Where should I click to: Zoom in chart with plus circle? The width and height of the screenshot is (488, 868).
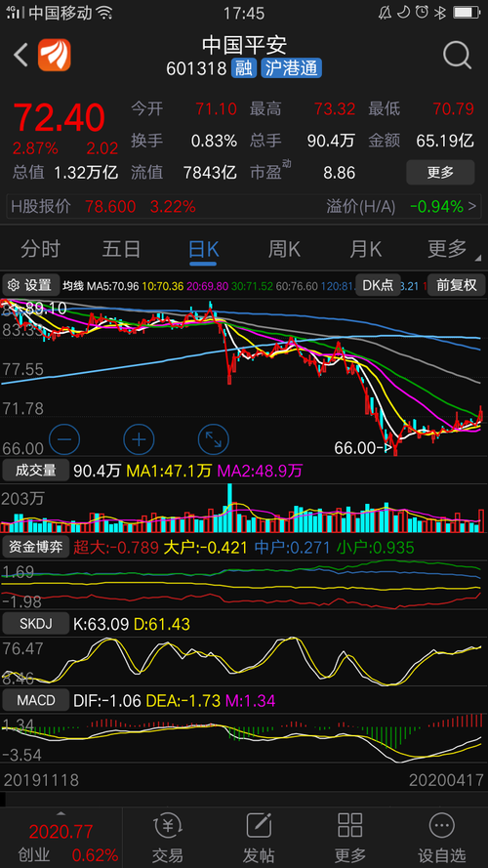139,439
